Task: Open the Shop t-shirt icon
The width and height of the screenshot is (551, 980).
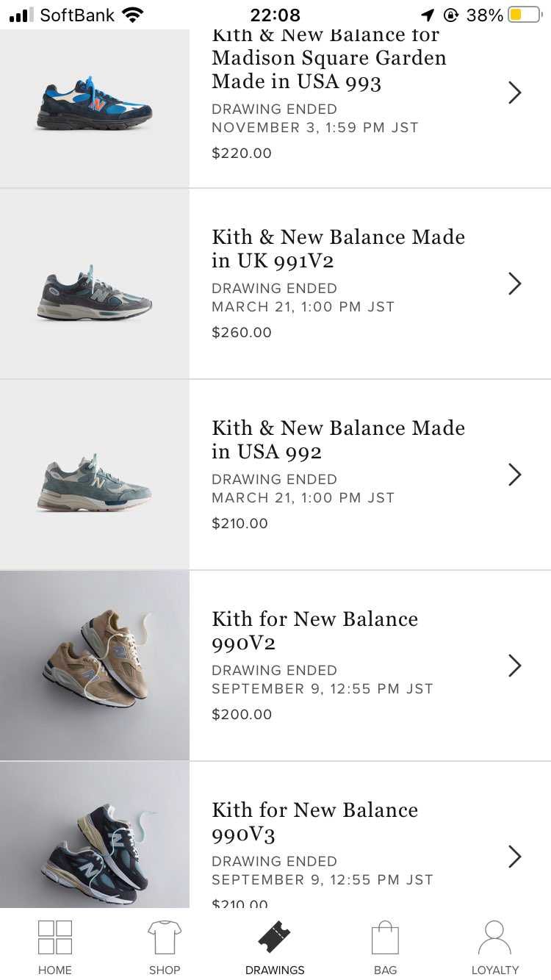Action: tap(165, 937)
